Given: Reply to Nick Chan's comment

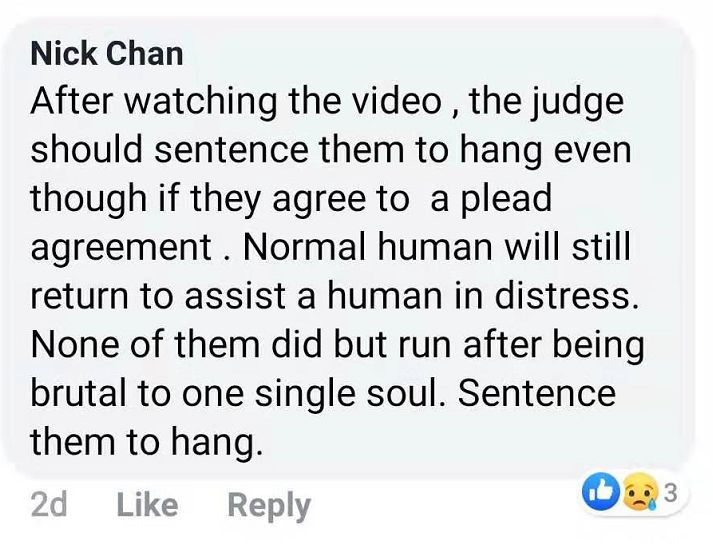Looking at the screenshot, I should pos(269,506).
